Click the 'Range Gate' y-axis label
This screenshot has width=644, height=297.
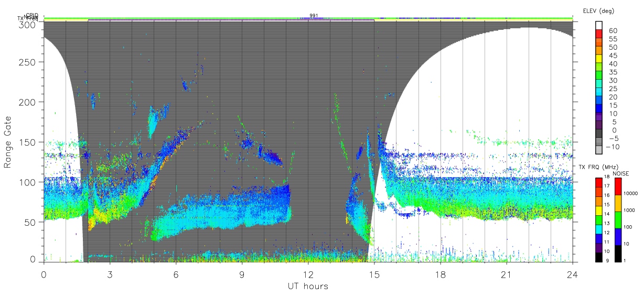[8, 142]
